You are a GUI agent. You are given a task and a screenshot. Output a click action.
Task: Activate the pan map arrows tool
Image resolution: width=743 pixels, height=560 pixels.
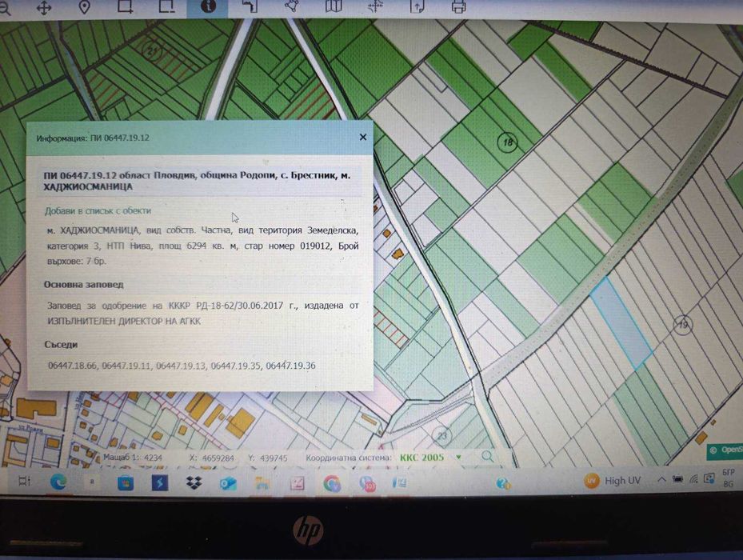click(x=44, y=7)
